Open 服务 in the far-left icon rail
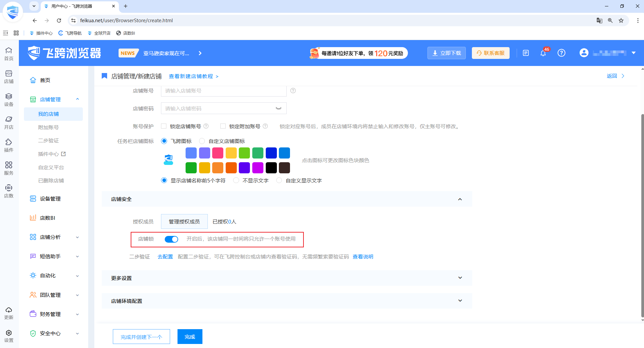The width and height of the screenshot is (644, 348). 9,168
